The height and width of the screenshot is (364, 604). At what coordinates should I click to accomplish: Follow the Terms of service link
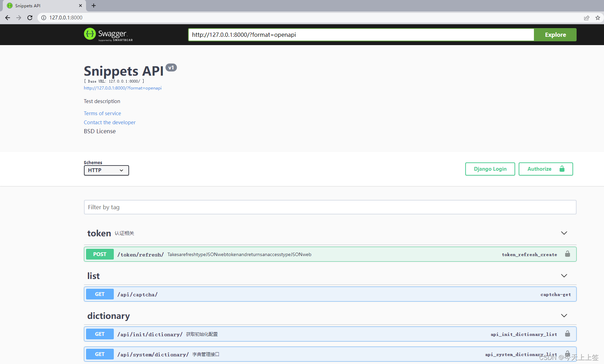102,113
